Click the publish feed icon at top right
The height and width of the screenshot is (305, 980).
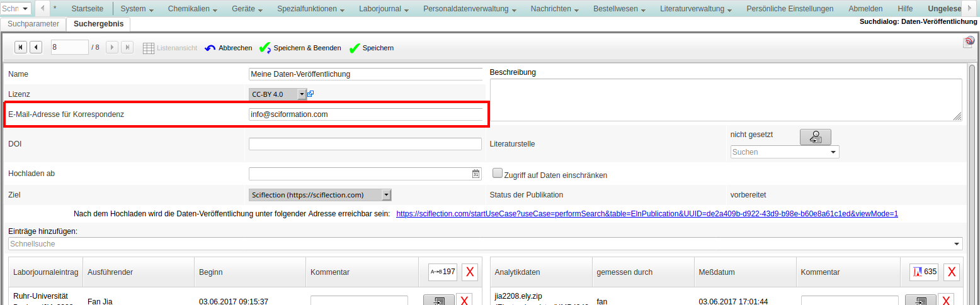pos(968,42)
